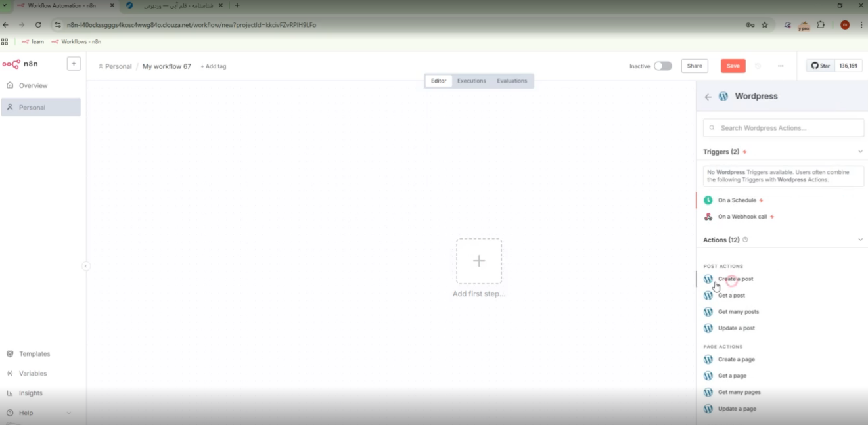Collapse the sidebar using the edge arrow

pos(85,266)
